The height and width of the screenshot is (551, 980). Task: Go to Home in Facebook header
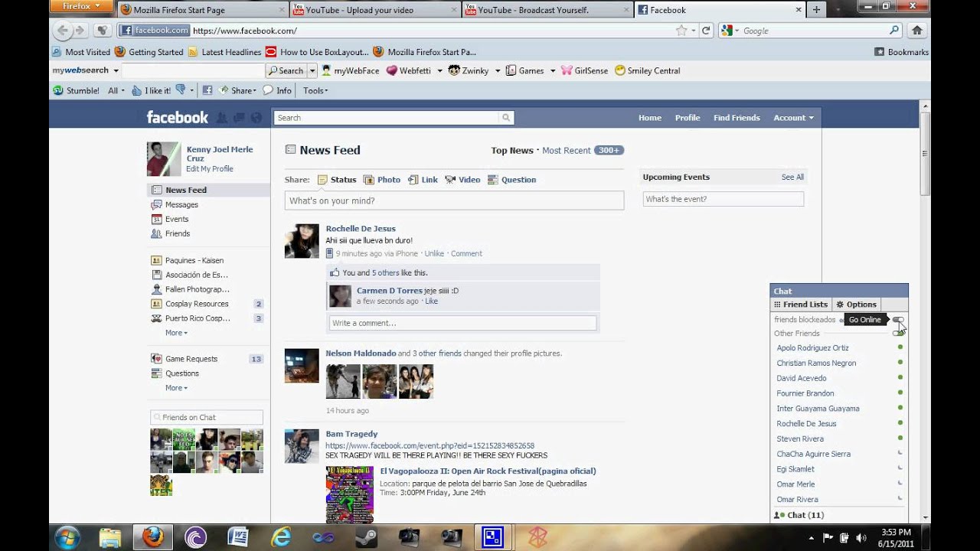[650, 118]
